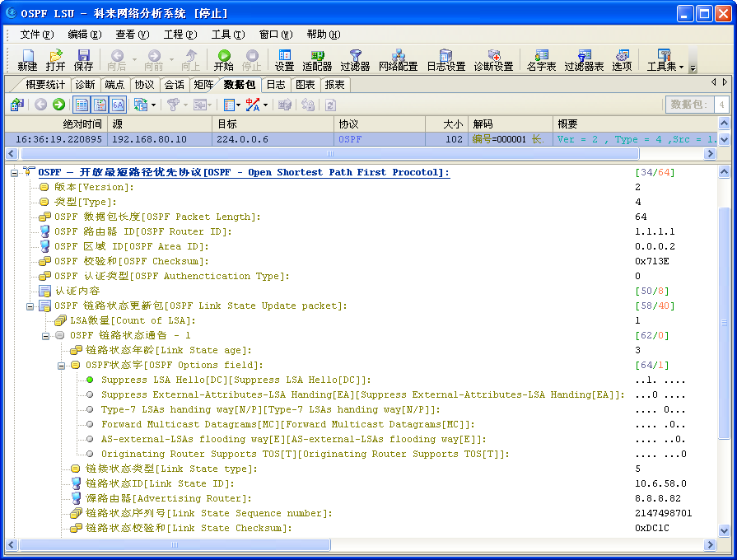Open the 网络配置 network configuration icon
The width and height of the screenshot is (737, 560).
(398, 59)
